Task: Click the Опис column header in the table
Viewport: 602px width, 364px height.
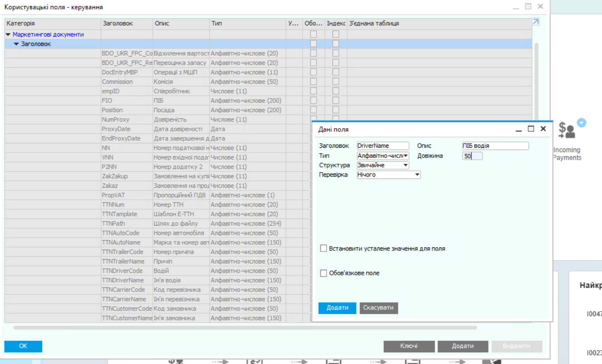Action: [x=181, y=23]
